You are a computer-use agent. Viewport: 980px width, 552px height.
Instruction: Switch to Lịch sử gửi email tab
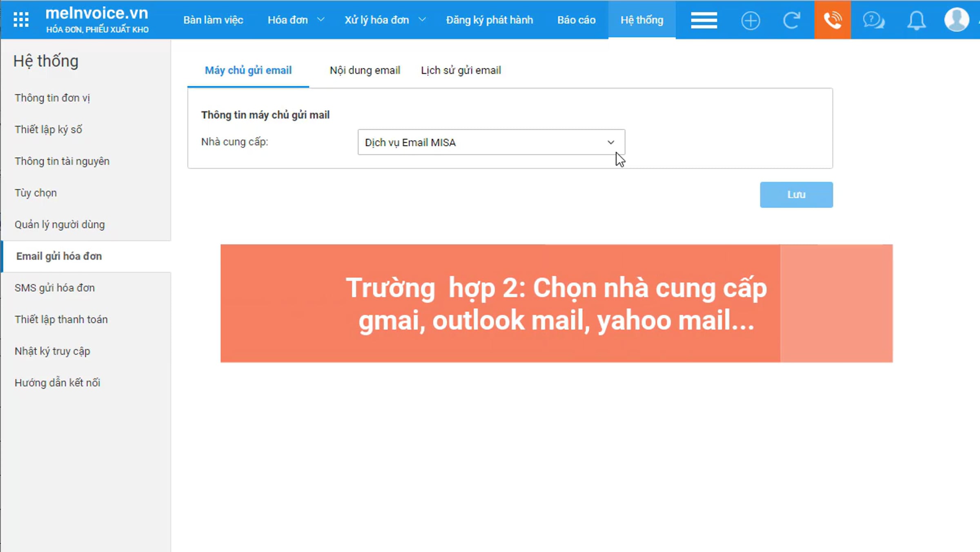[x=461, y=70]
